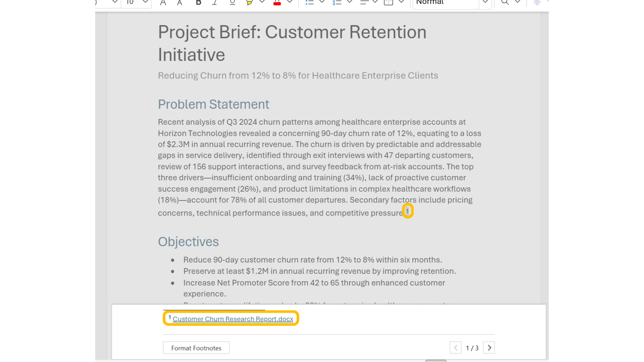Image resolution: width=644 pixels, height=362 pixels.
Task: Click the Find magnifier icon
Action: 504,3
